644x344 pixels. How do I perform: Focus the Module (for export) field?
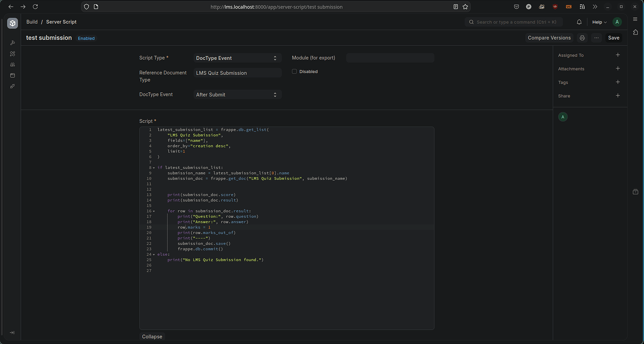[390, 58]
